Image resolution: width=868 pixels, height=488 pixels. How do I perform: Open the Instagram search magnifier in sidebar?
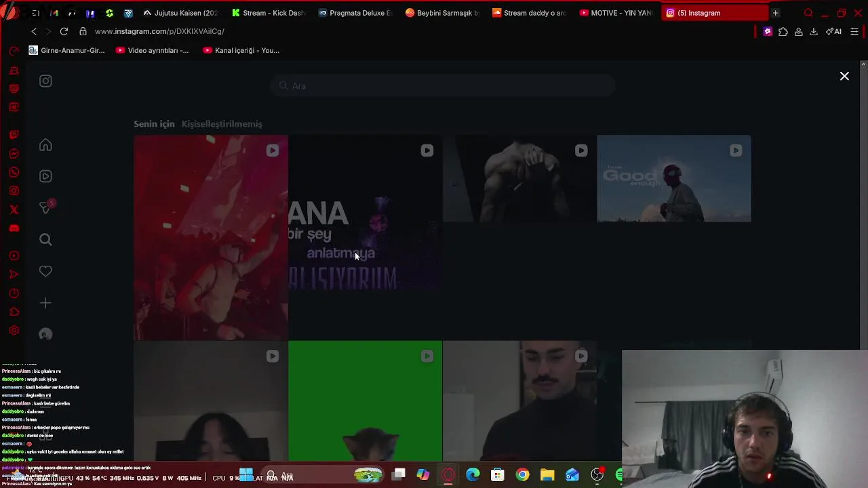[x=45, y=239]
